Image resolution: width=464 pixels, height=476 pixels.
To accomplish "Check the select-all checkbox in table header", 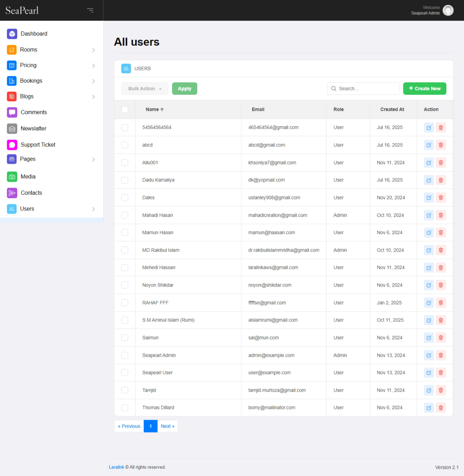I will (x=125, y=109).
